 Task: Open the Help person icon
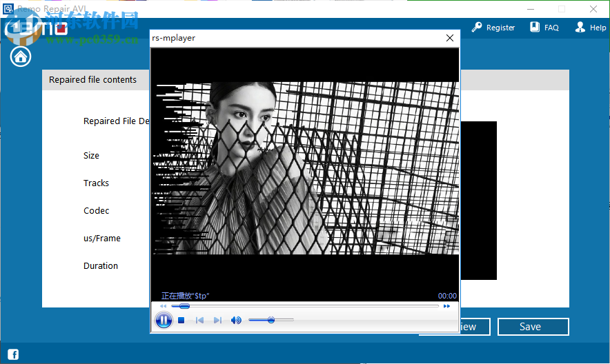tap(580, 27)
